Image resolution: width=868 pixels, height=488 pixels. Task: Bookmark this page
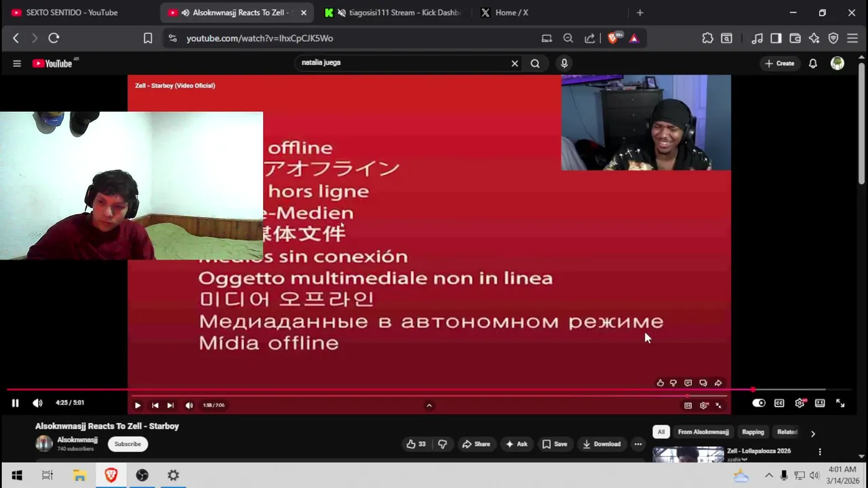click(148, 38)
